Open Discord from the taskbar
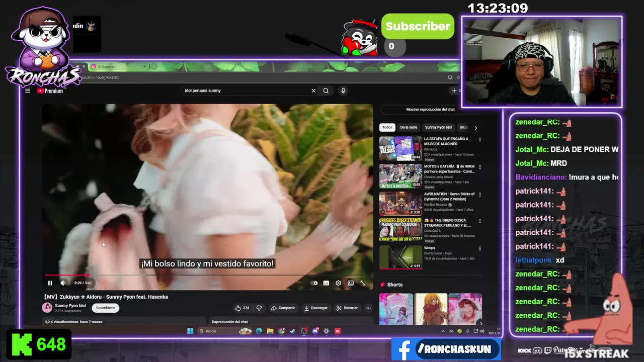Viewport: 644px width, 362px height. (x=315, y=331)
